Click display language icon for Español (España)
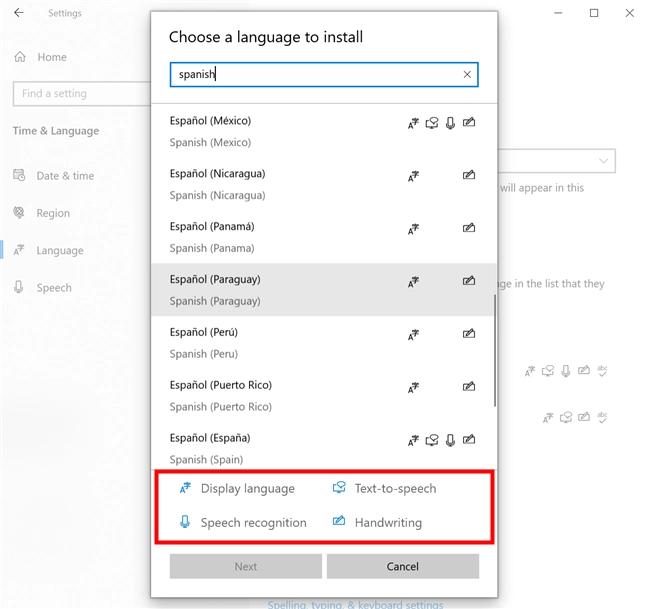Image resolution: width=648 pixels, height=609 pixels. (x=413, y=440)
